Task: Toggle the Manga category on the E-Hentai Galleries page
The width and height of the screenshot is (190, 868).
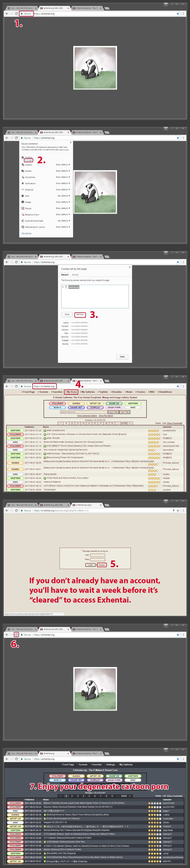Action: pyautogui.click(x=76, y=403)
